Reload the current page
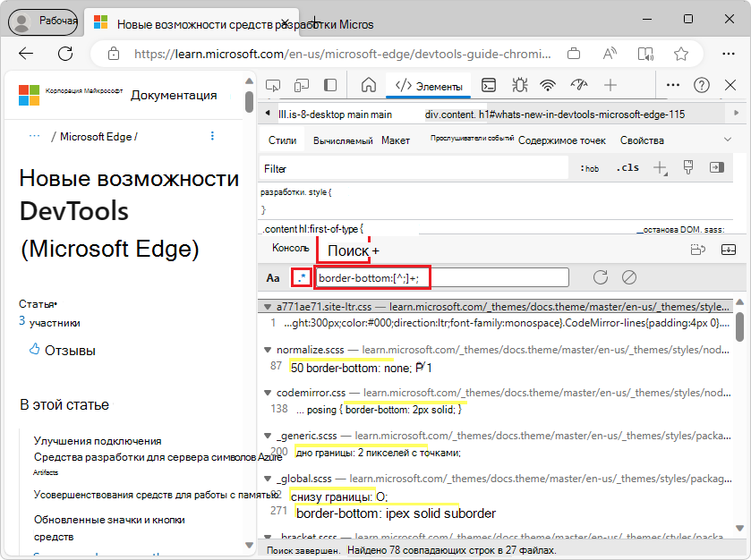The image size is (751, 560). point(65,54)
